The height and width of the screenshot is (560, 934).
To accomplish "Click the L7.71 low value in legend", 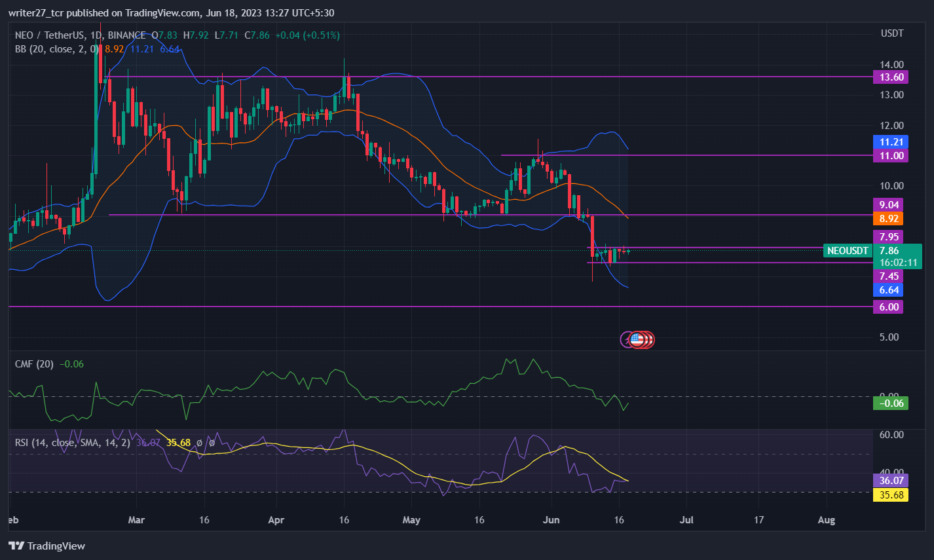I will pos(227,35).
